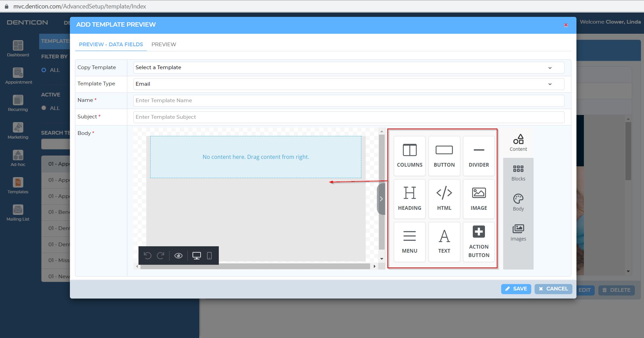The width and height of the screenshot is (644, 338).
Task: Select the HTML content block
Action: coord(444,199)
